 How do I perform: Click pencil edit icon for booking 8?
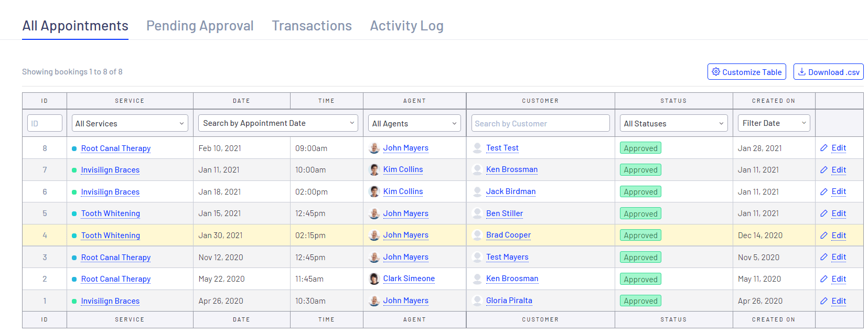824,148
